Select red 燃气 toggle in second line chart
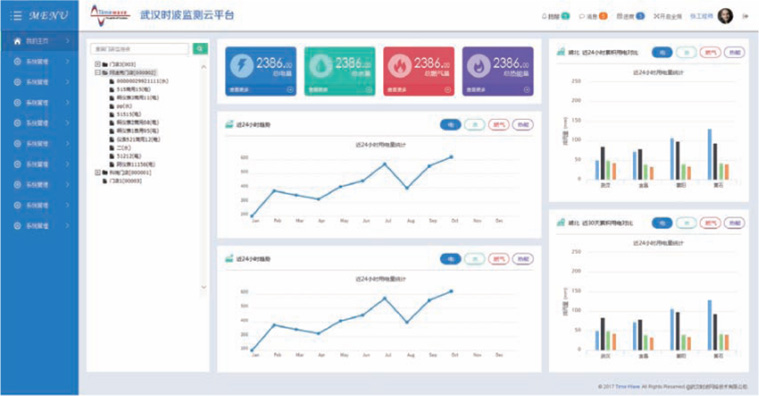Viewport: 759px width, 396px height. click(x=499, y=259)
